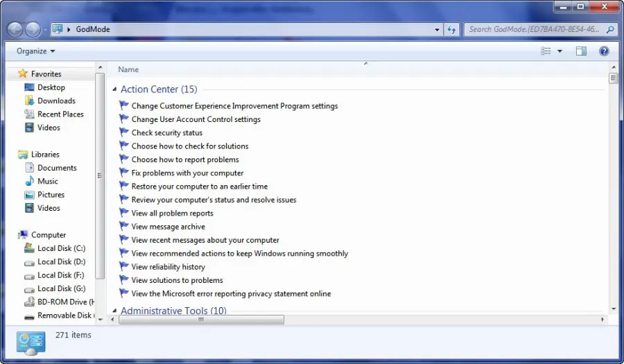Image resolution: width=624 pixels, height=364 pixels.
Task: Click the main list vertical scrollbar thumb
Action: [x=613, y=78]
